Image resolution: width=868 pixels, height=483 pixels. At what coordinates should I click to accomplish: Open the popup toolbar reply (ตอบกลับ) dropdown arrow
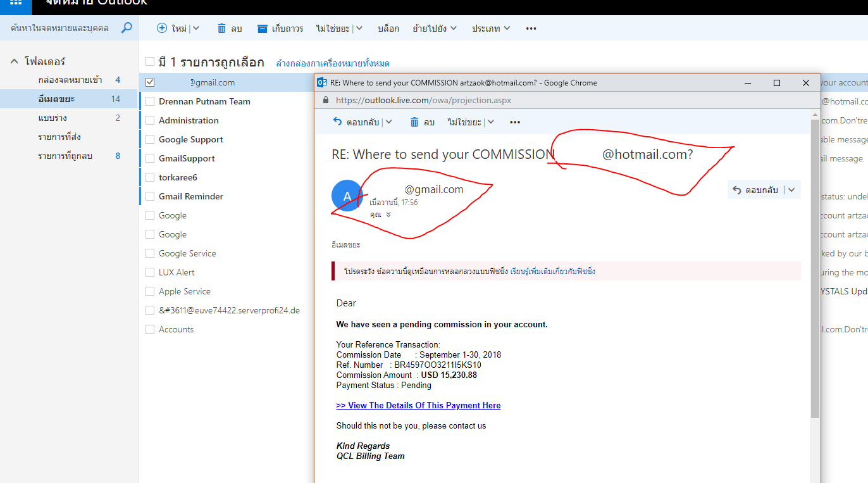[388, 122]
